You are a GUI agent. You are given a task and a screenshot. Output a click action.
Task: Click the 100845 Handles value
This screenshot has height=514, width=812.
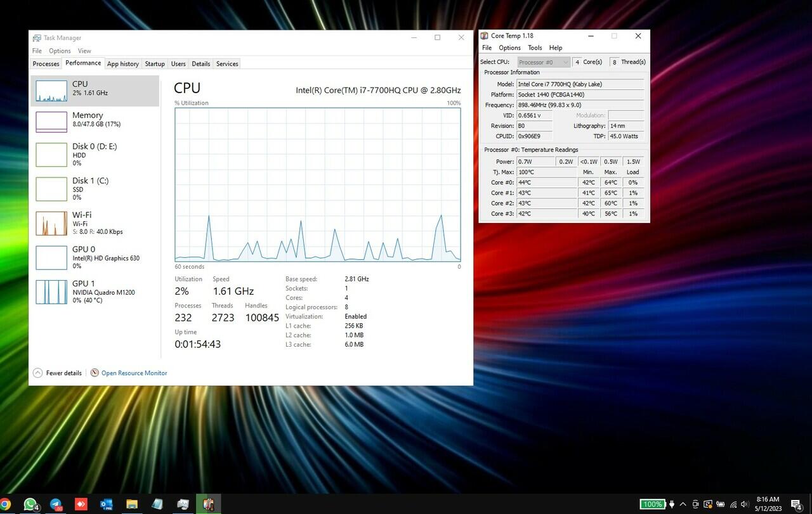[262, 318]
